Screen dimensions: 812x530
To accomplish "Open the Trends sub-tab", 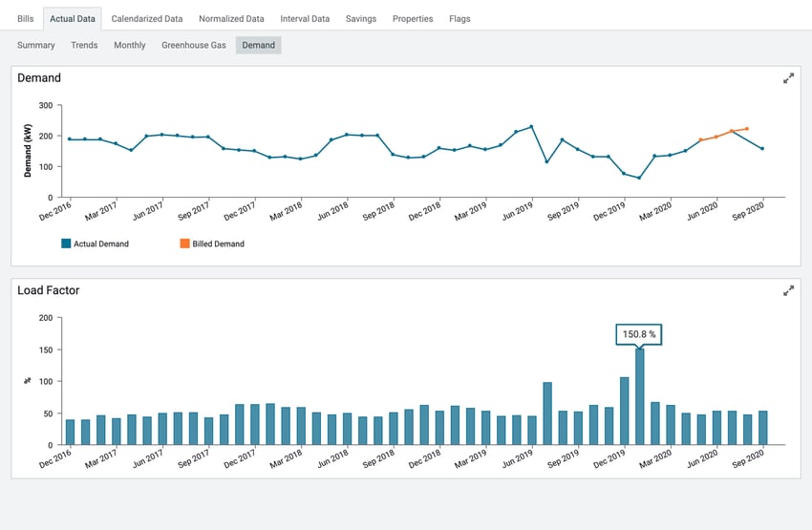I will click(84, 45).
